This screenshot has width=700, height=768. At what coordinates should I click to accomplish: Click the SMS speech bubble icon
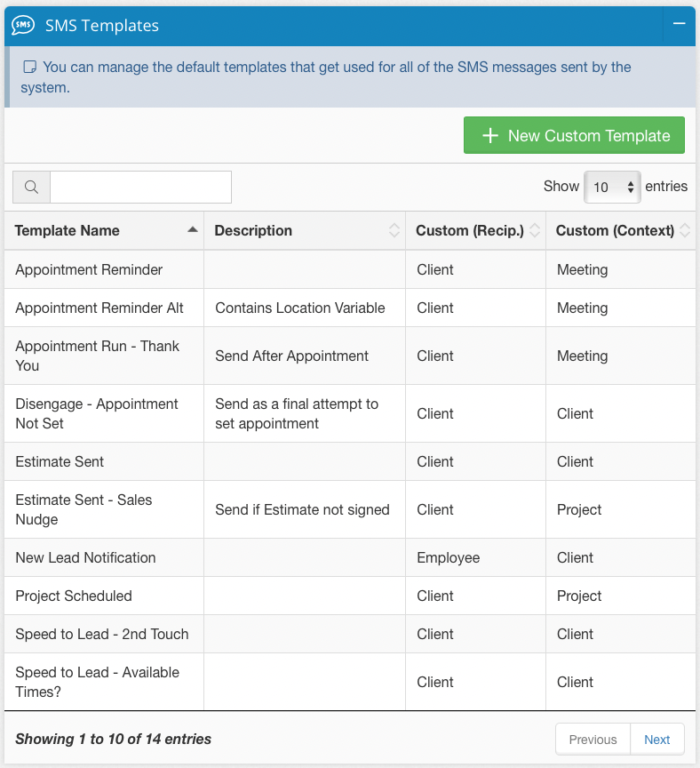tap(23, 26)
